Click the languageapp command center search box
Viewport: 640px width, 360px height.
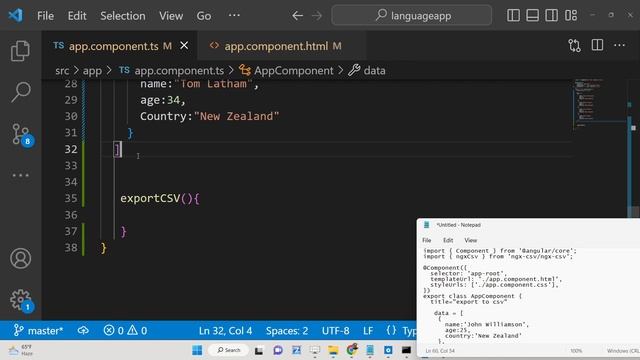click(x=411, y=16)
